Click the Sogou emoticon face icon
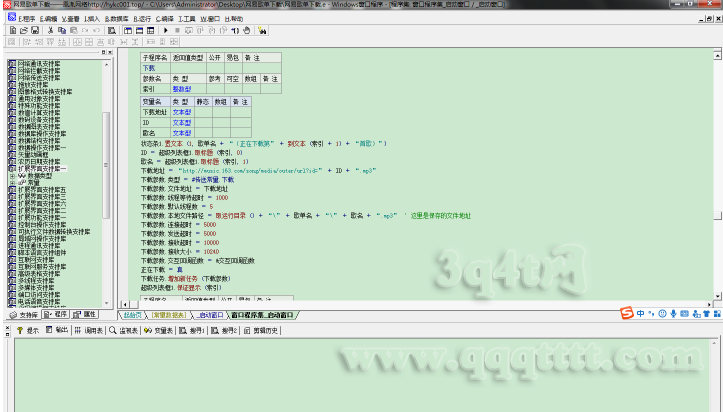723x412 pixels. tap(662, 313)
